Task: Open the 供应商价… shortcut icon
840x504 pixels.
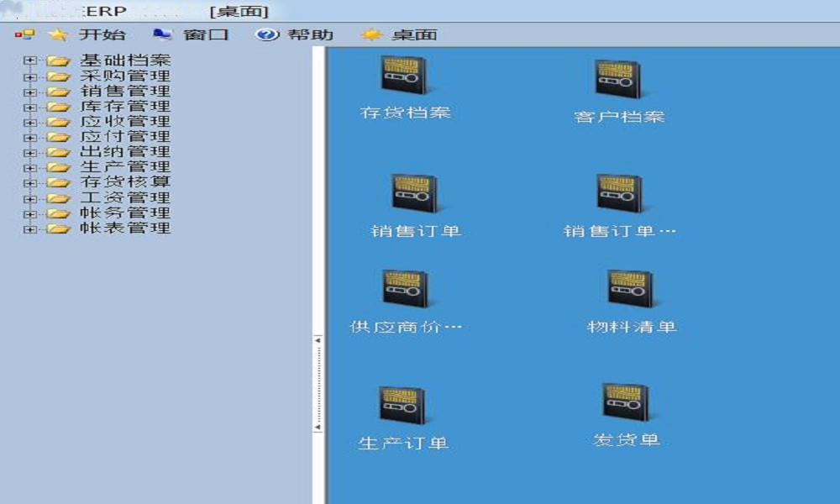Action: pyautogui.click(x=405, y=290)
